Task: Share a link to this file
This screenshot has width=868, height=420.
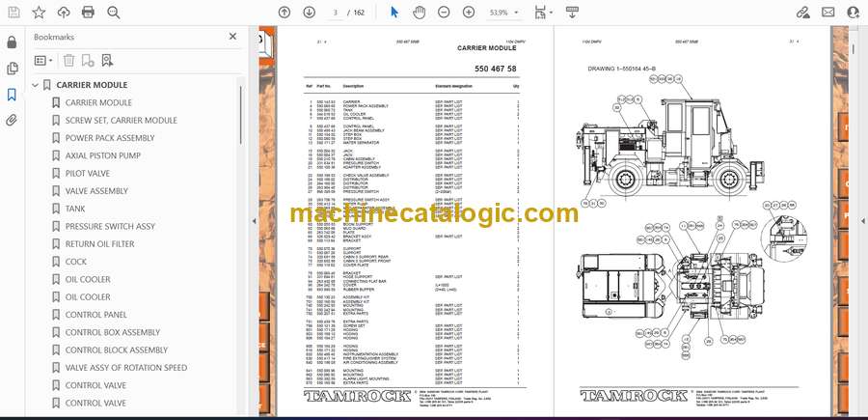Action: pos(802,13)
